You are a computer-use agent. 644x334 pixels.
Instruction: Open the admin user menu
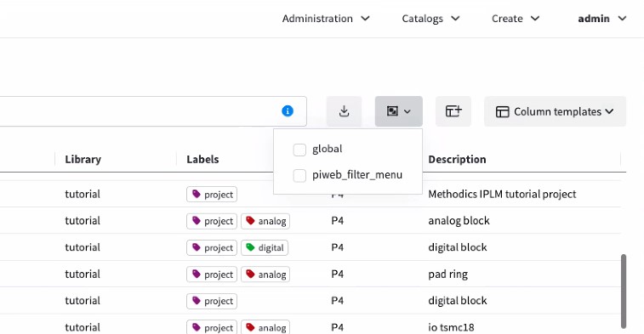602,19
